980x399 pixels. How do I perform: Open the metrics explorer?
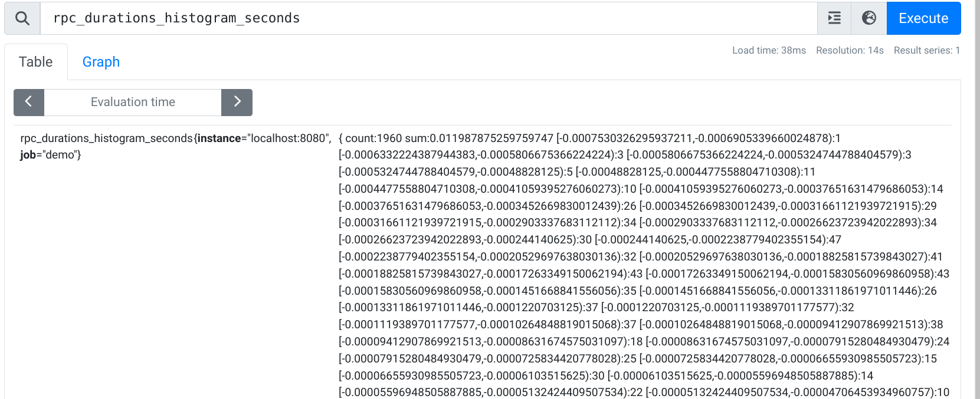click(x=834, y=18)
